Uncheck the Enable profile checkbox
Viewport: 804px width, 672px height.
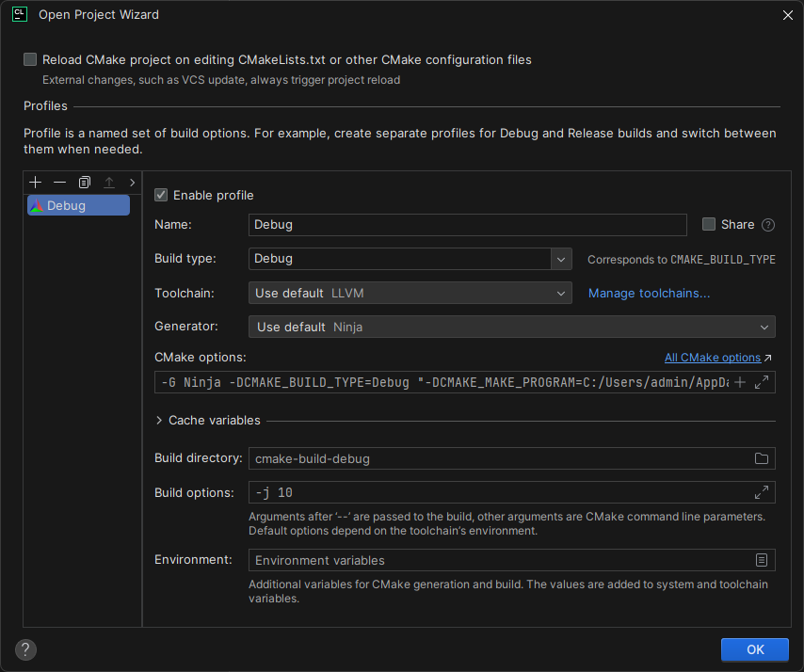point(161,195)
